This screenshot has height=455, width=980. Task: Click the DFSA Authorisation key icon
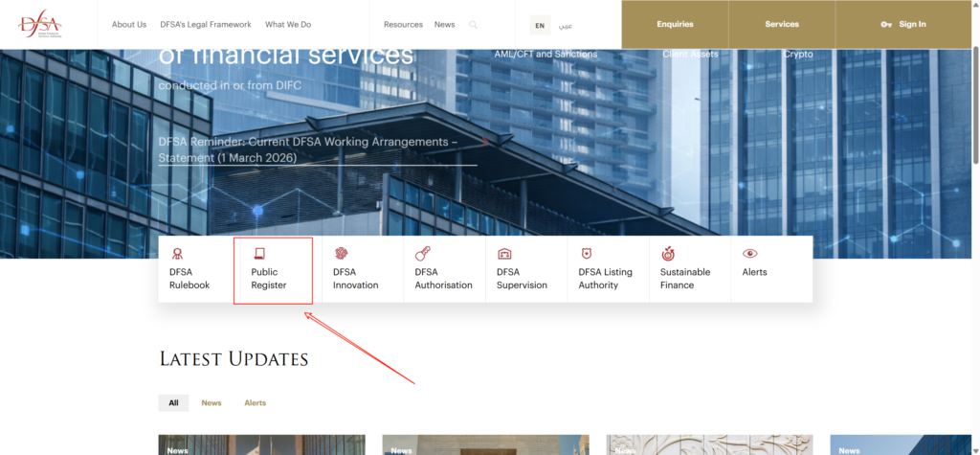pyautogui.click(x=422, y=254)
